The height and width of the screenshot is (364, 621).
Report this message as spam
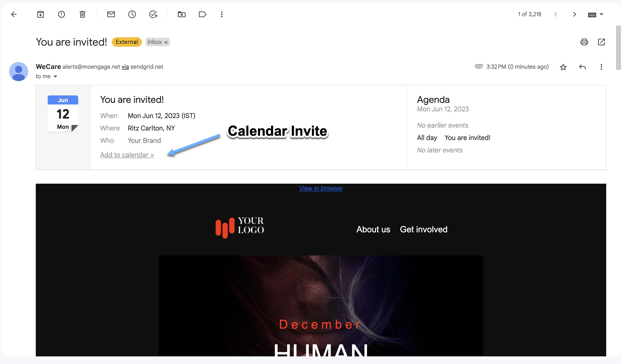click(61, 14)
